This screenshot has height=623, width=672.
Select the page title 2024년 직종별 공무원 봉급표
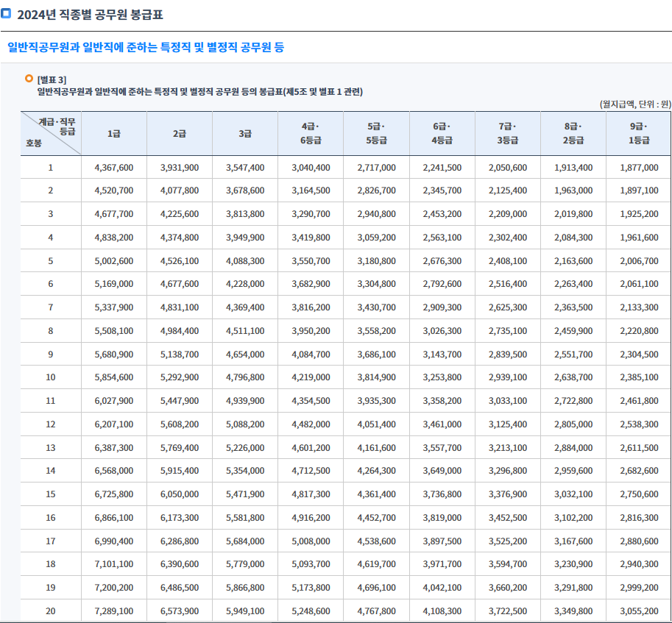[x=90, y=15]
